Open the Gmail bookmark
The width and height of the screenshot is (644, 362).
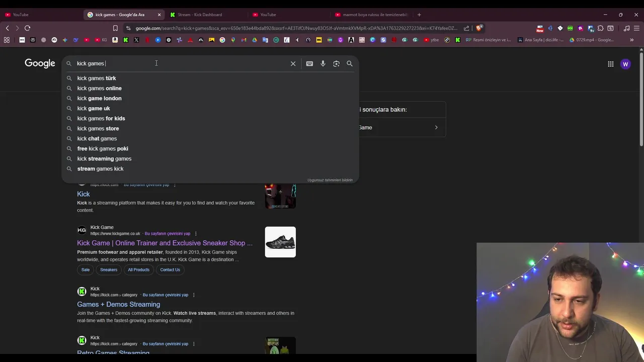click(244, 40)
